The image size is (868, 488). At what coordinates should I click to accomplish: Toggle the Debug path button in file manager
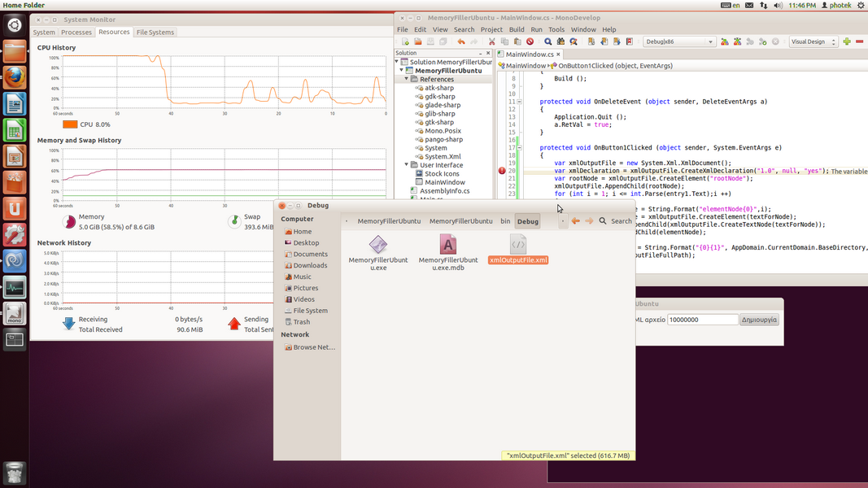coord(527,221)
